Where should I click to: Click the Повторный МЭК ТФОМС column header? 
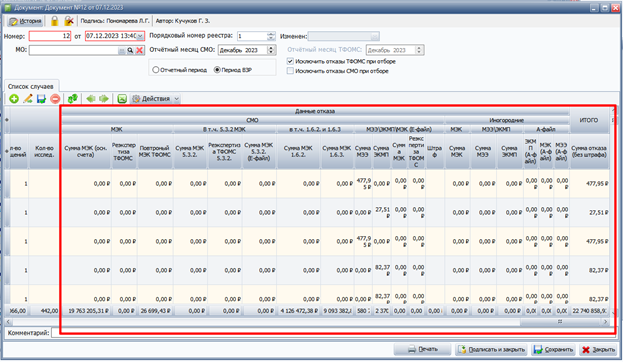[155, 151]
